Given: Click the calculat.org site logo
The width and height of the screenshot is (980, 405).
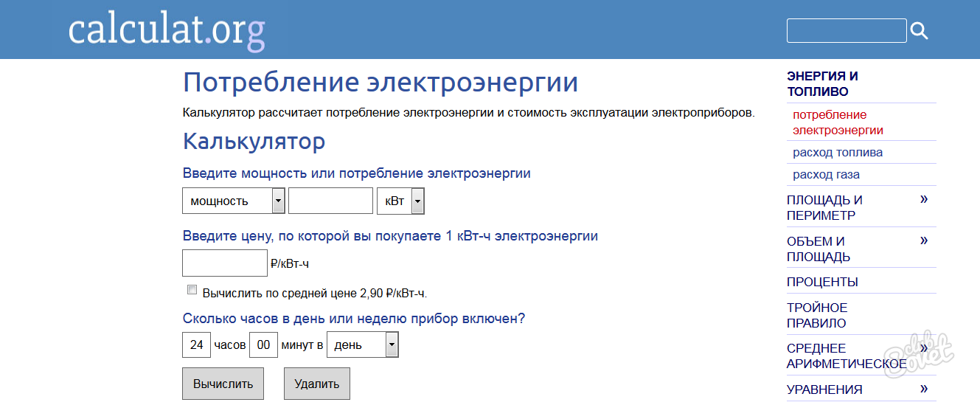Looking at the screenshot, I should tap(166, 31).
